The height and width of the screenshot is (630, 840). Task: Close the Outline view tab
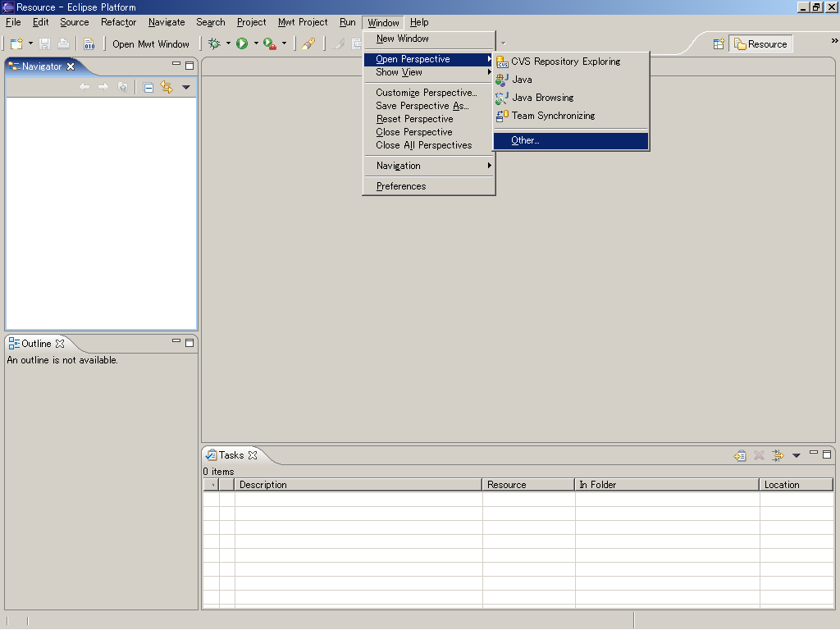[x=60, y=344]
